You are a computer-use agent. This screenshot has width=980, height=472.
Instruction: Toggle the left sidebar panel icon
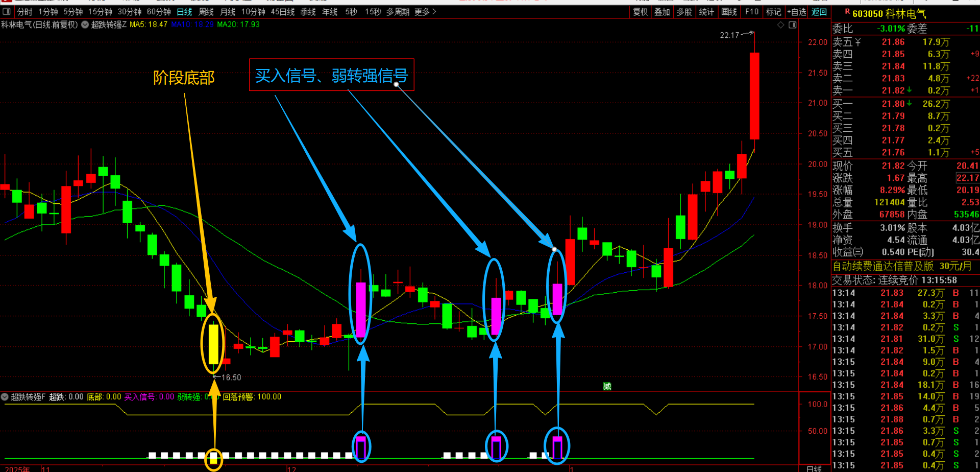tap(7, 12)
